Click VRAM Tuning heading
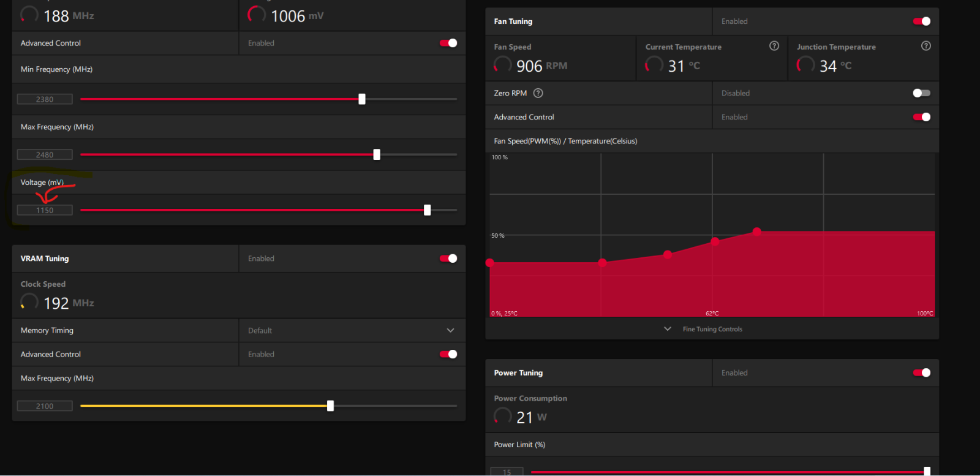The image size is (980, 476). pos(45,259)
